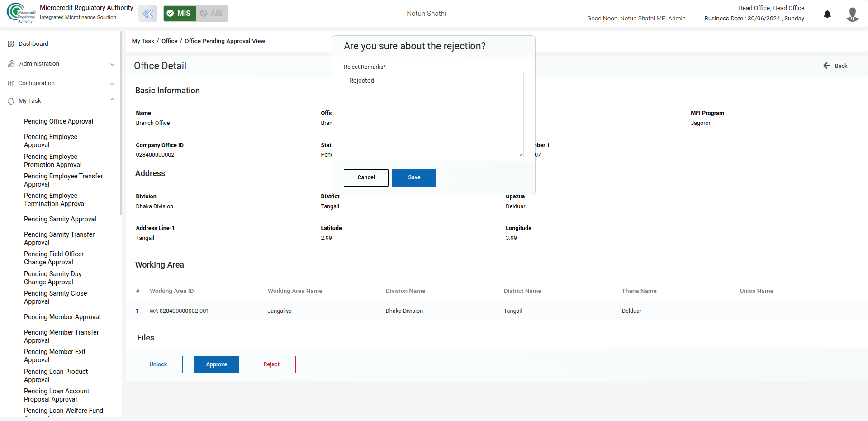Image resolution: width=868 pixels, height=421 pixels.
Task: Switch to AIS mode
Action: tap(212, 14)
